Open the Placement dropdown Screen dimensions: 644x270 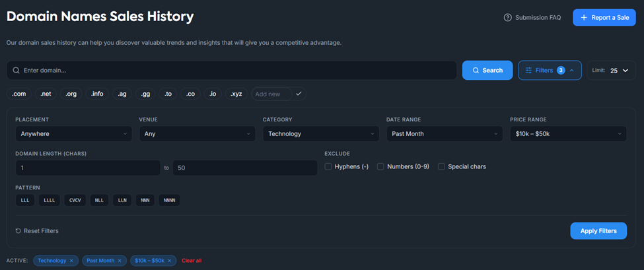point(73,134)
